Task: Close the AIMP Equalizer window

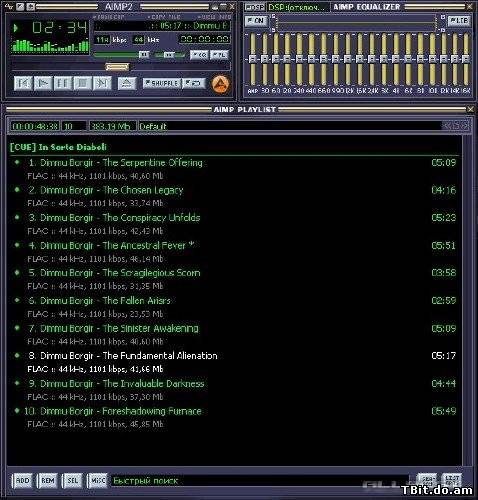Action: [x=470, y=6]
